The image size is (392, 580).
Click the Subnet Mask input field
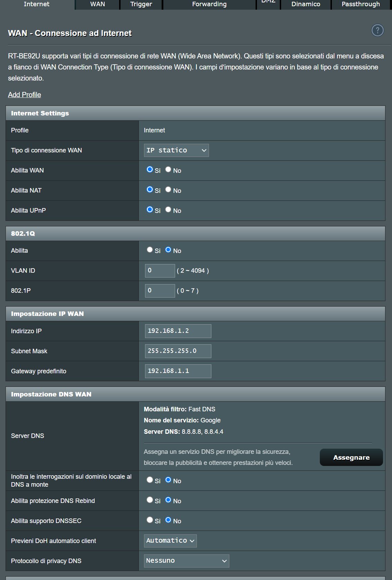pyautogui.click(x=178, y=351)
